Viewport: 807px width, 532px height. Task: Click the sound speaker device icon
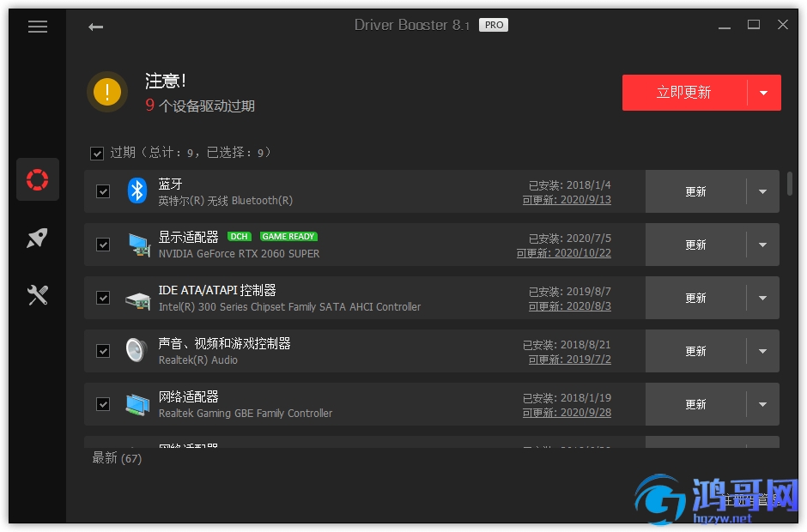[137, 351]
